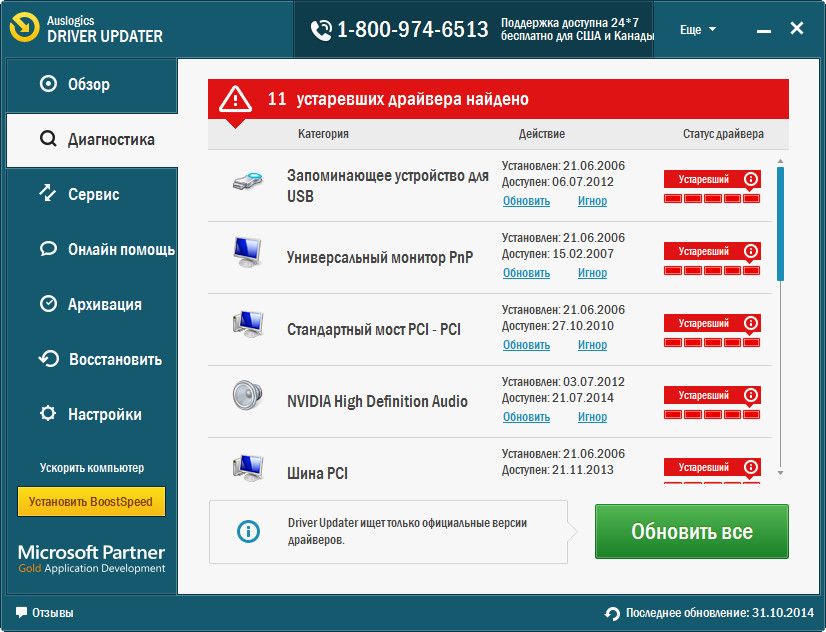Select the Диагностика tab

coord(92,140)
